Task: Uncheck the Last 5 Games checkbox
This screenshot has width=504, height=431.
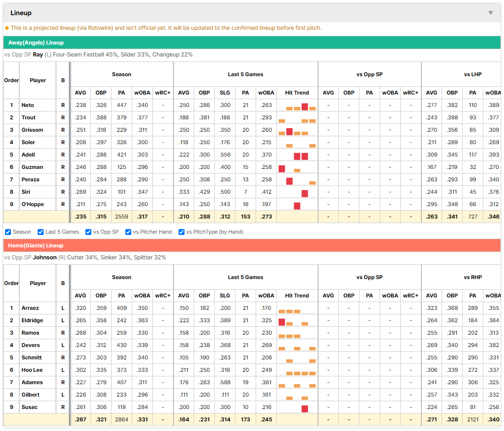Action: click(40, 232)
